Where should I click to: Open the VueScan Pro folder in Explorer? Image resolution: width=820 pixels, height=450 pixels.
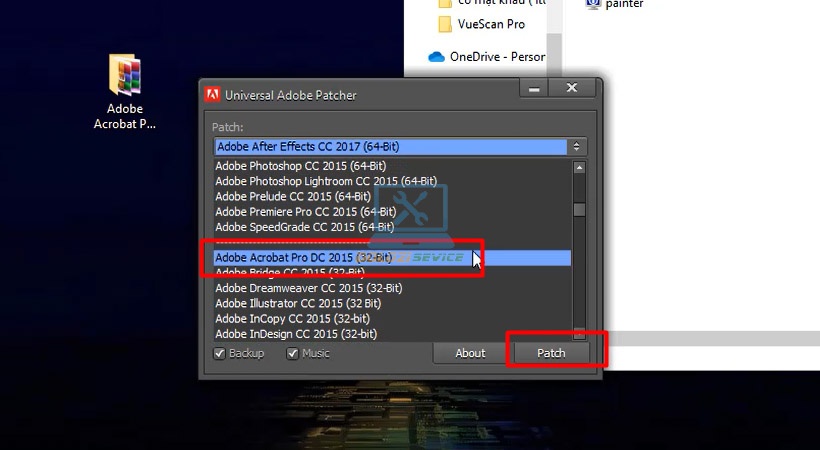482,24
